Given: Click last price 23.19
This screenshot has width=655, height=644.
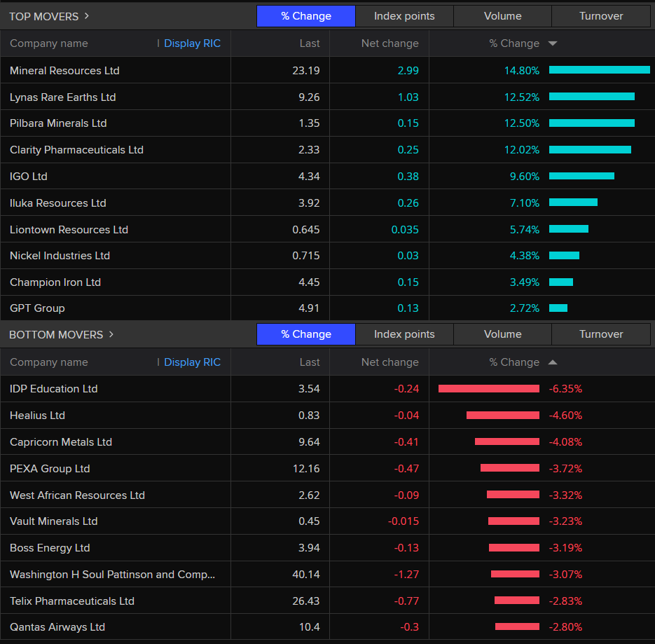Looking at the screenshot, I should [x=305, y=70].
